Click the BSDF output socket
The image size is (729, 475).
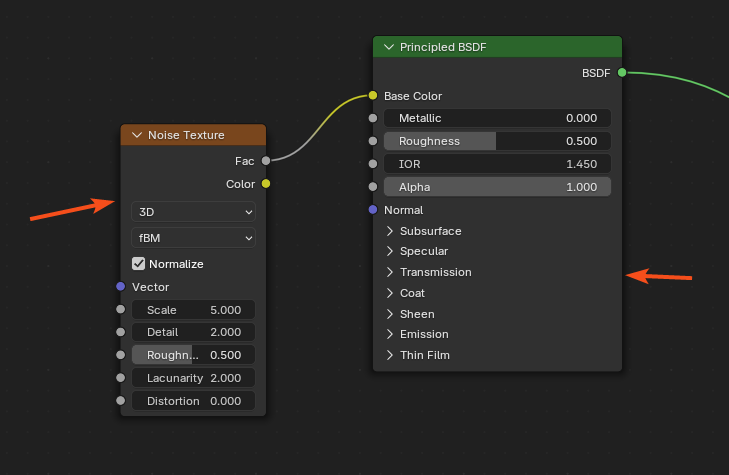[x=622, y=73]
